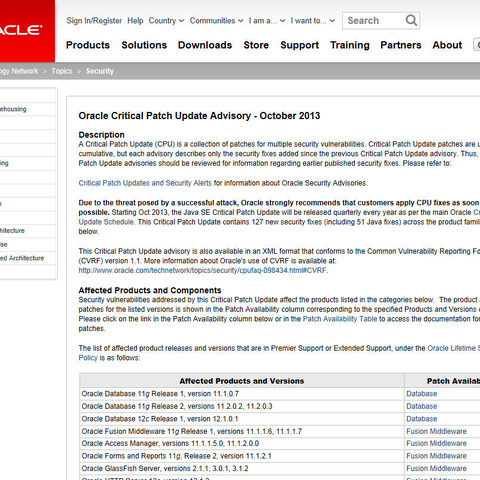Go to Security breadcrumb
This screenshot has width=480, height=480.
pos(100,71)
